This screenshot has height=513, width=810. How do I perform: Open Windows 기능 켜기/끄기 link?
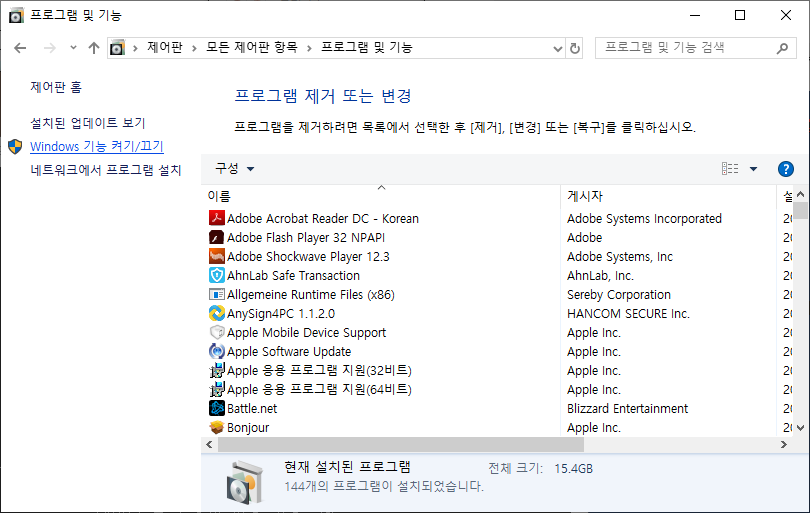point(97,146)
